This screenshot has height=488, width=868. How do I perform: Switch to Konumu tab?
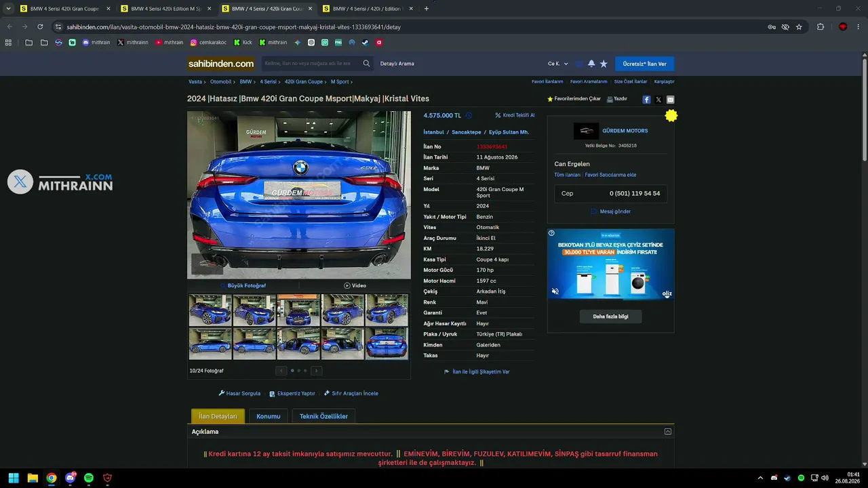(269, 416)
